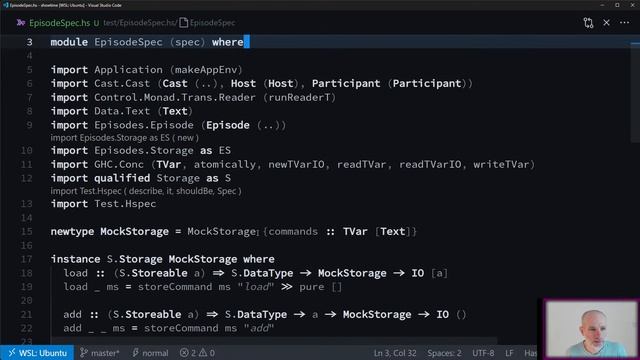Click 'makeAppEnv' in the Application import
The width and height of the screenshot is (640, 360).
pyautogui.click(x=206, y=70)
